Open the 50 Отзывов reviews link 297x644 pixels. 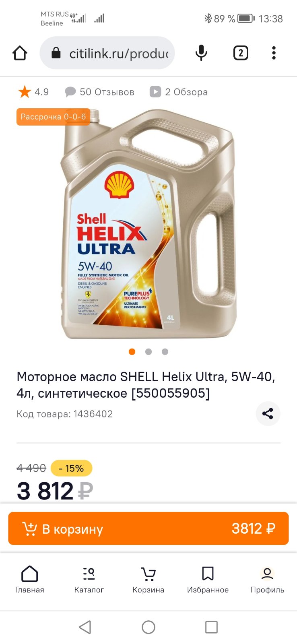[99, 92]
